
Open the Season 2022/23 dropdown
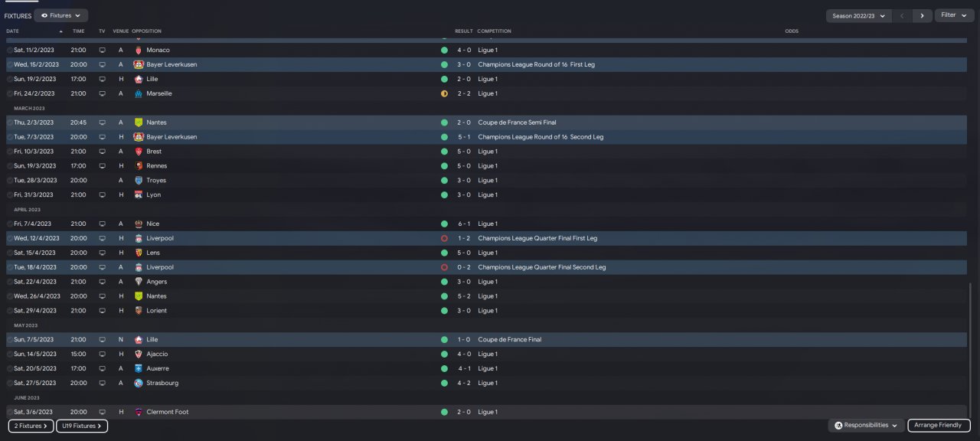point(858,15)
